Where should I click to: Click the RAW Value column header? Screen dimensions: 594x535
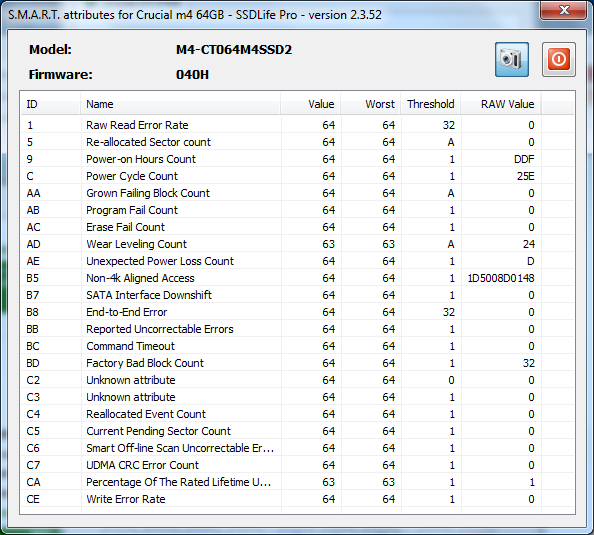501,104
